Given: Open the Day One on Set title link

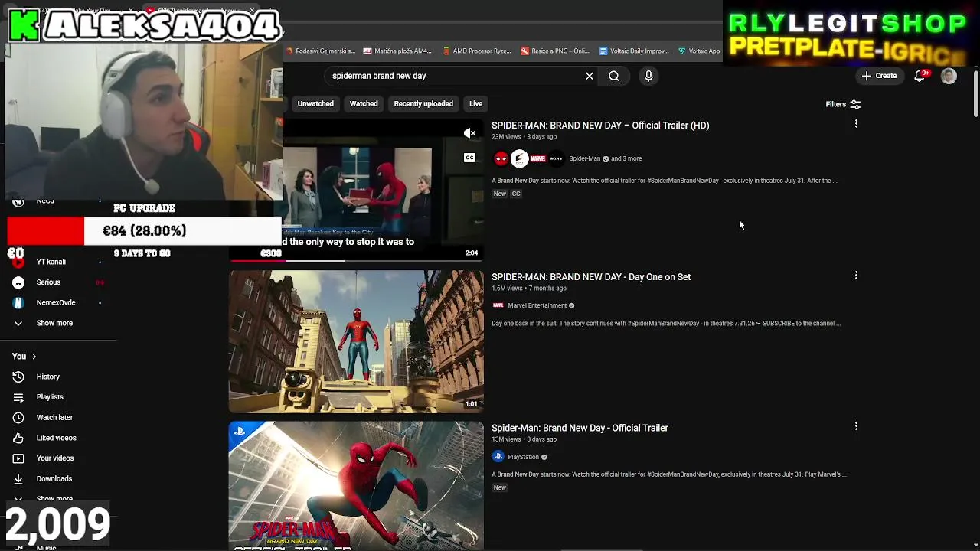Looking at the screenshot, I should [591, 277].
